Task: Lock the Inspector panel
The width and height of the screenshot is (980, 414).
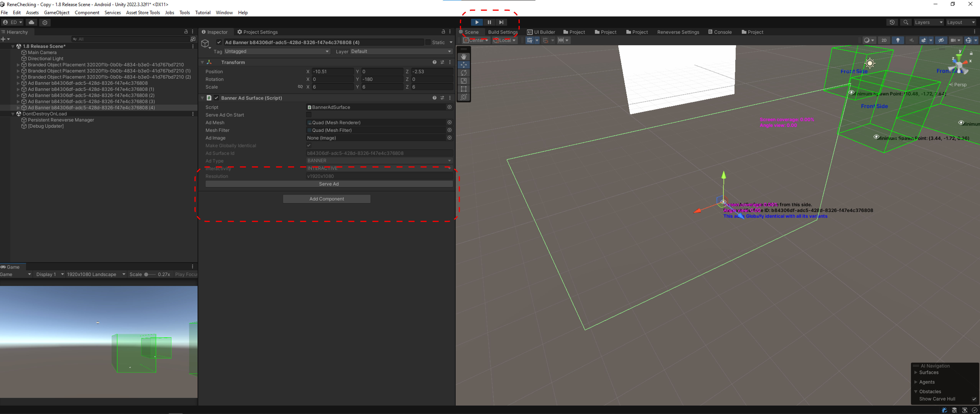Action: coord(443,32)
